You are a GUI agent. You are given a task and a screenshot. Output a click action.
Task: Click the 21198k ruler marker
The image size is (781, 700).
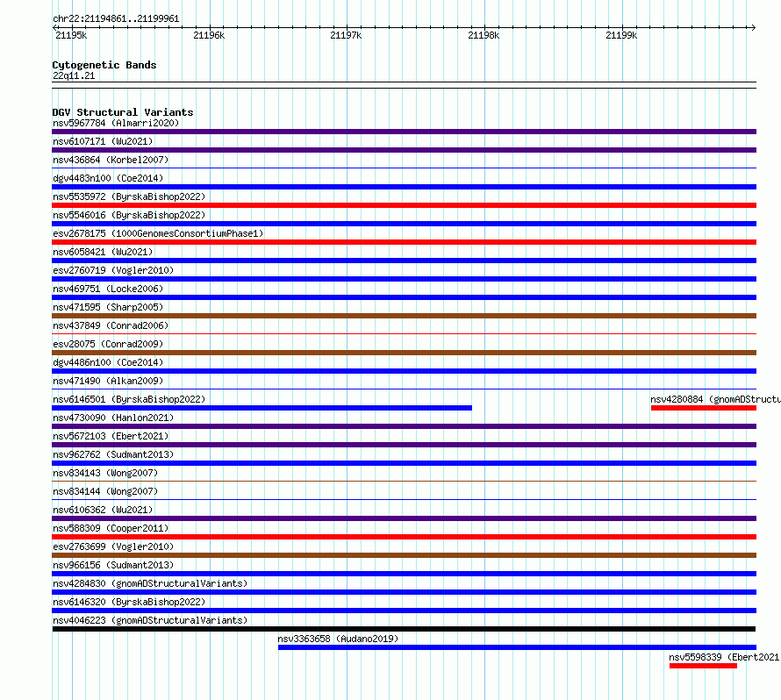(484, 35)
